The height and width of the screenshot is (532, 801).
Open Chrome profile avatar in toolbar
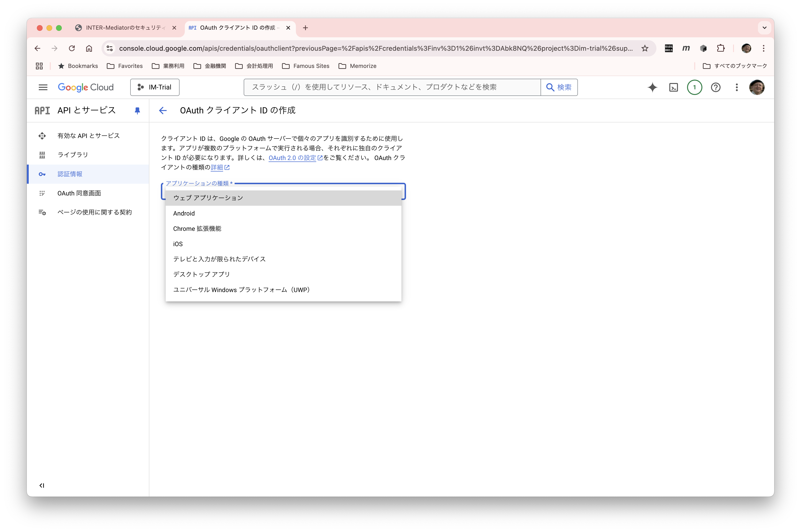pyautogui.click(x=746, y=48)
